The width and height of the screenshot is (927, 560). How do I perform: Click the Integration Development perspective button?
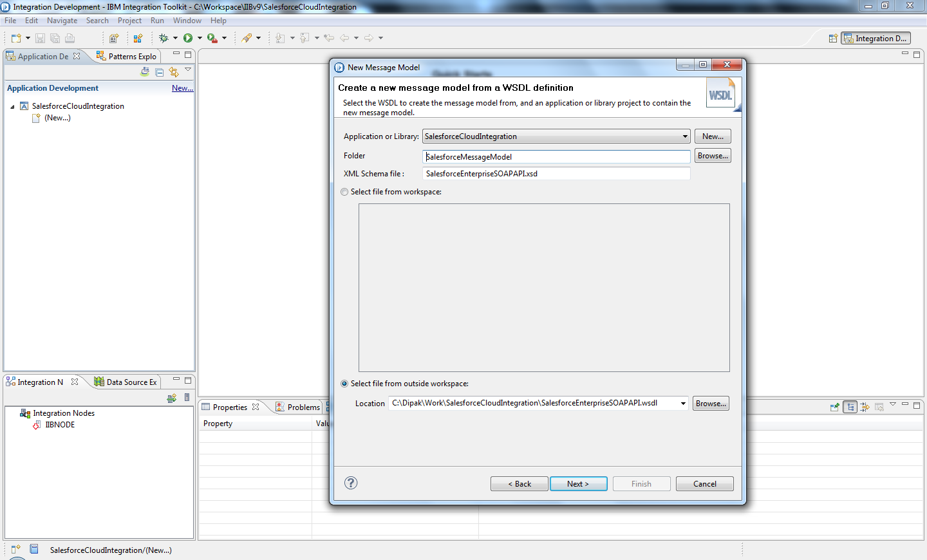click(876, 39)
